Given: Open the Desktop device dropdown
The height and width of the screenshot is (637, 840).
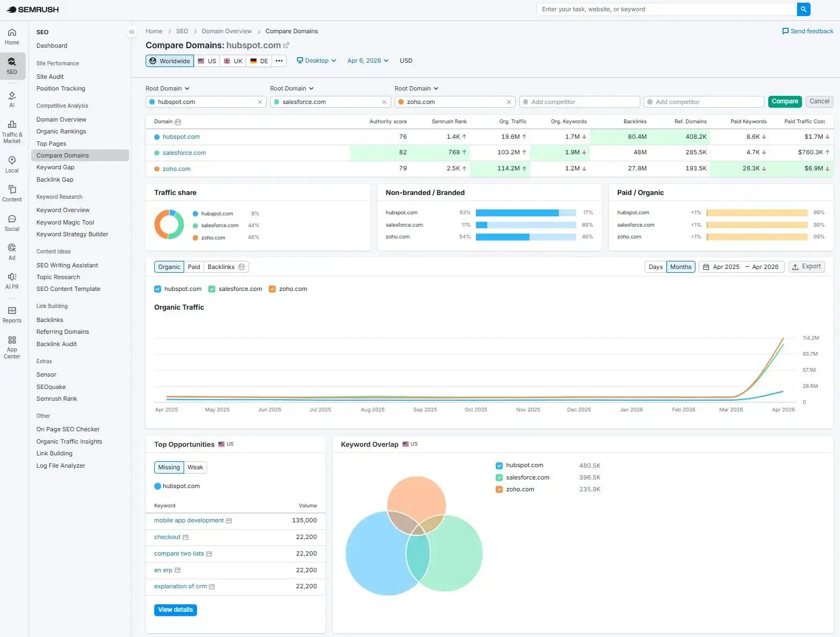Looking at the screenshot, I should (316, 61).
